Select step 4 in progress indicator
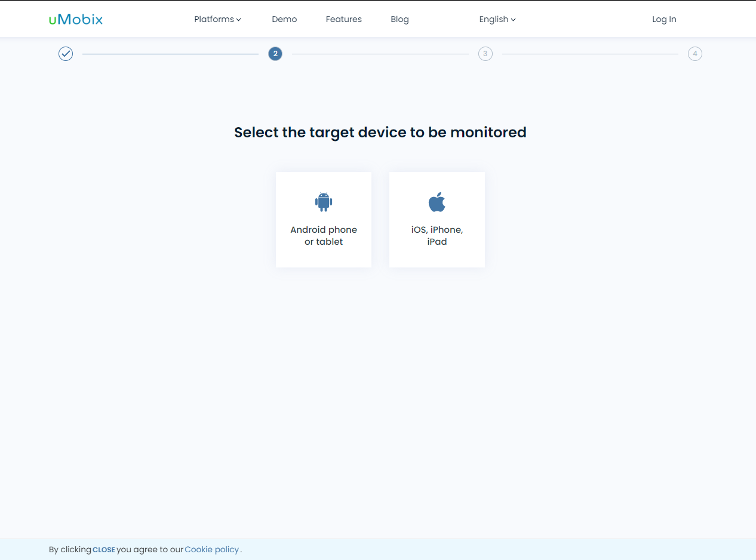Screen dimensions: 756x560 (x=695, y=54)
